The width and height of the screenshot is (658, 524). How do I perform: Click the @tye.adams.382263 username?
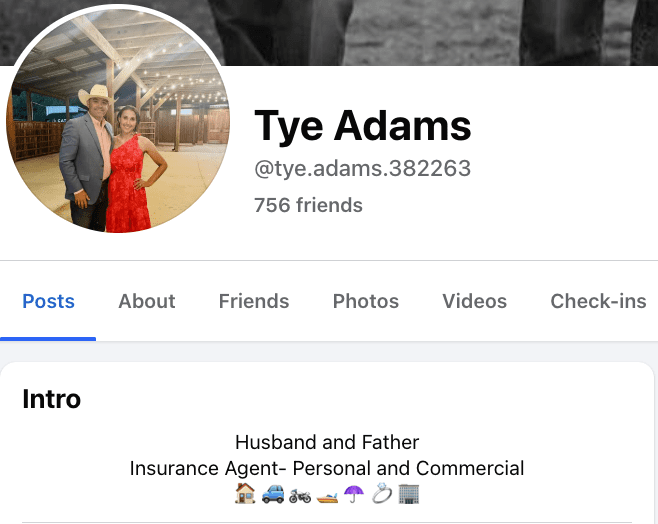coord(363,169)
